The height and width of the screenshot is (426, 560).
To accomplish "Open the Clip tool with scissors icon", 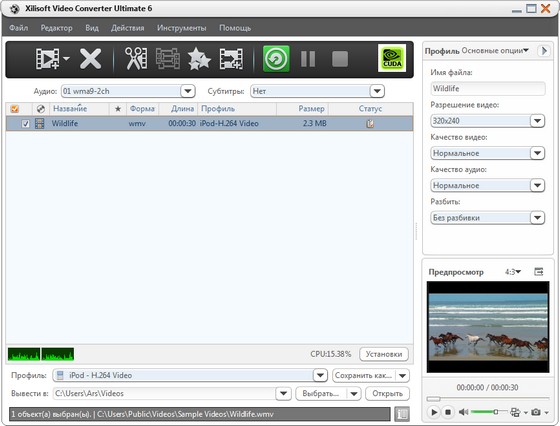I will (136, 59).
